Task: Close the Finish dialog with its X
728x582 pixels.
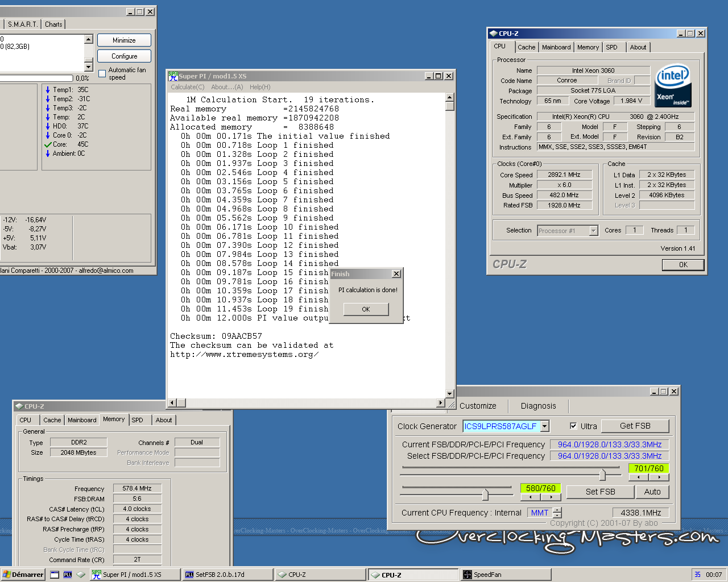Action: click(396, 274)
